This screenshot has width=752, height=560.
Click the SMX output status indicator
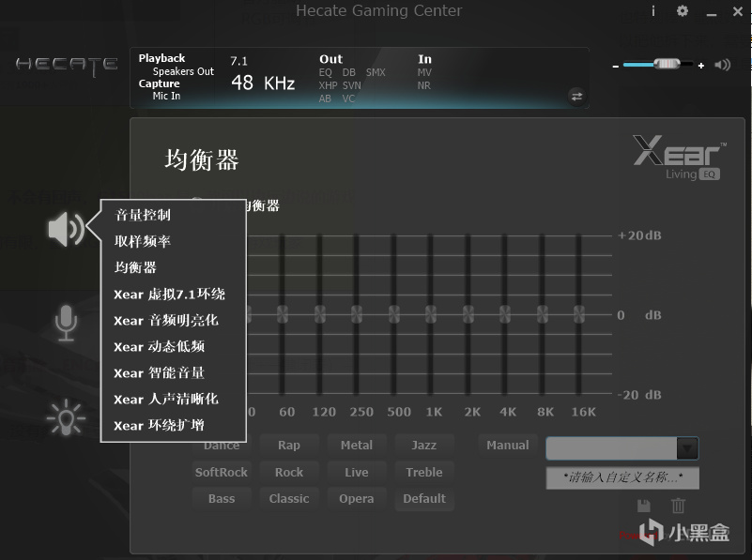[376, 73]
